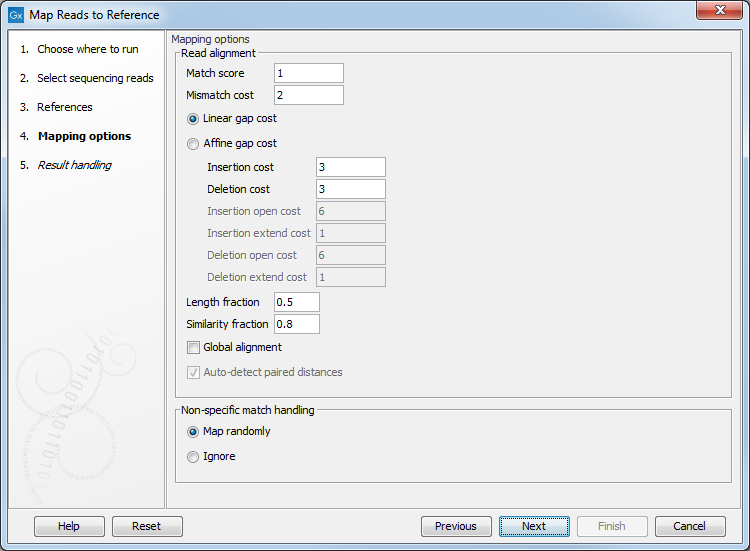This screenshot has width=750, height=551.
Task: Go to the References step
Action: click(64, 107)
